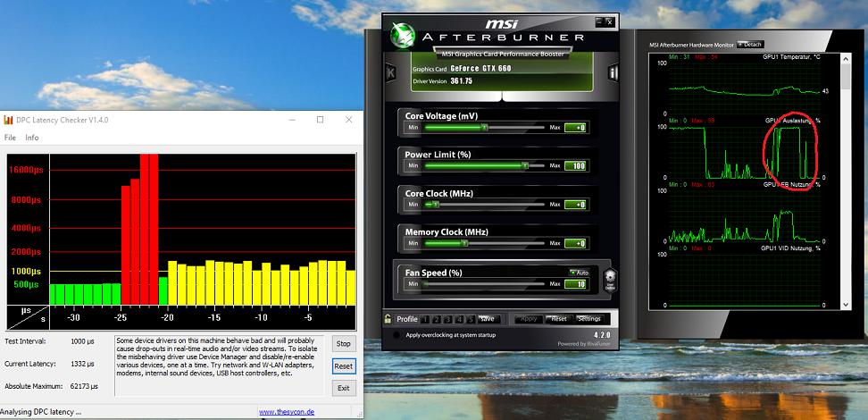Click the Memory Clock slider handle
The width and height of the screenshot is (868, 420).
coord(465,243)
